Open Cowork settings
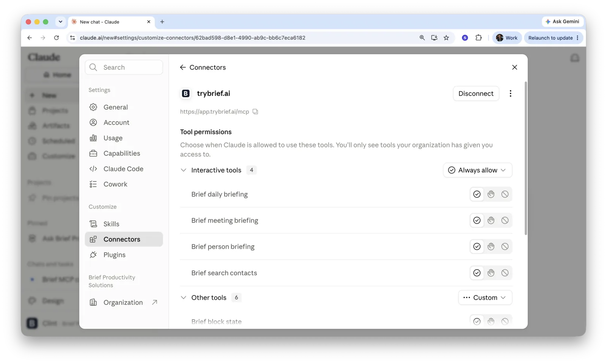Image resolution: width=607 pixels, height=364 pixels. coord(124,184)
